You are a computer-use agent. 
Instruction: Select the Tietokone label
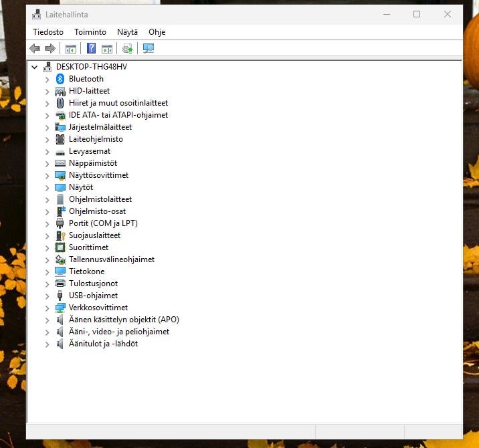(x=87, y=271)
